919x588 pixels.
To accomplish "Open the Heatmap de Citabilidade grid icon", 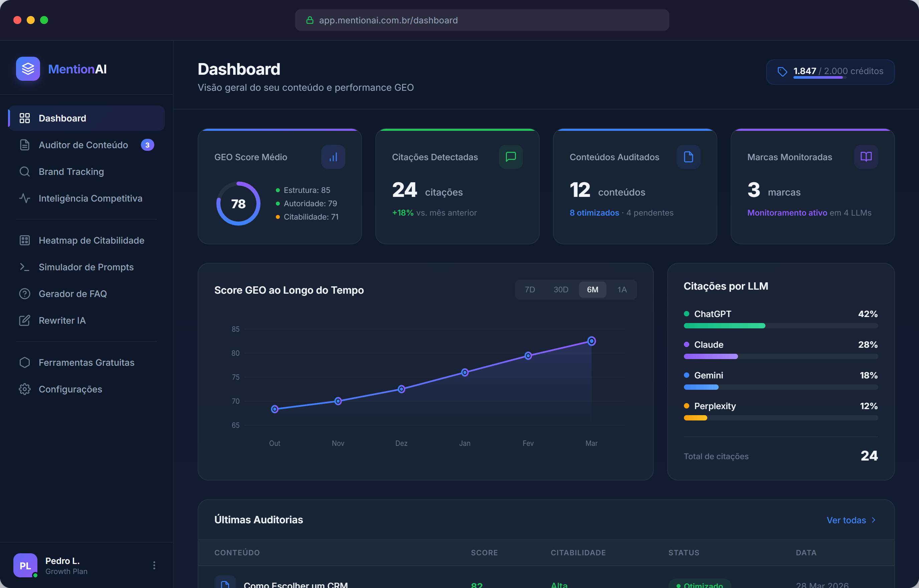I will coord(24,240).
